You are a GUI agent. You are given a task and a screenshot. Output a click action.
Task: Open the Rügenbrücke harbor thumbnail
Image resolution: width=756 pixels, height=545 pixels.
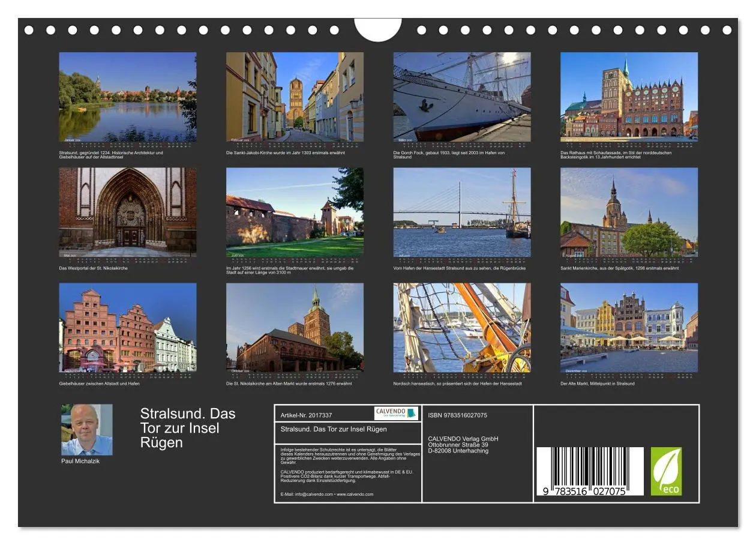(462, 212)
